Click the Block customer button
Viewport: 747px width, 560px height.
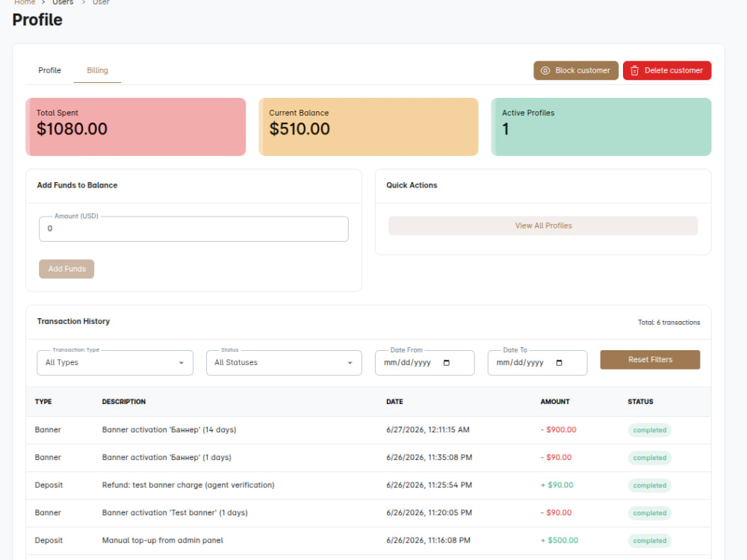coord(575,70)
